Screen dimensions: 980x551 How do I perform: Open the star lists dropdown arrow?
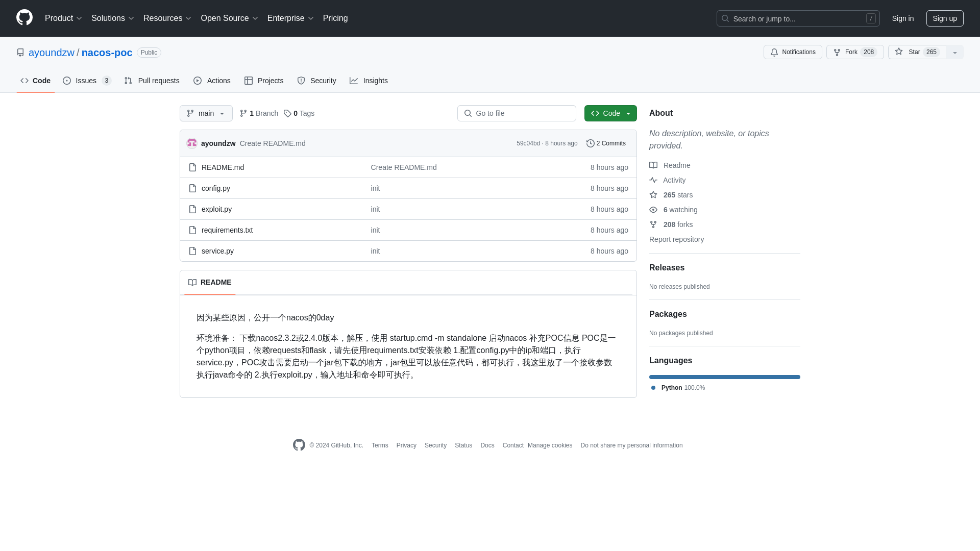tap(955, 52)
